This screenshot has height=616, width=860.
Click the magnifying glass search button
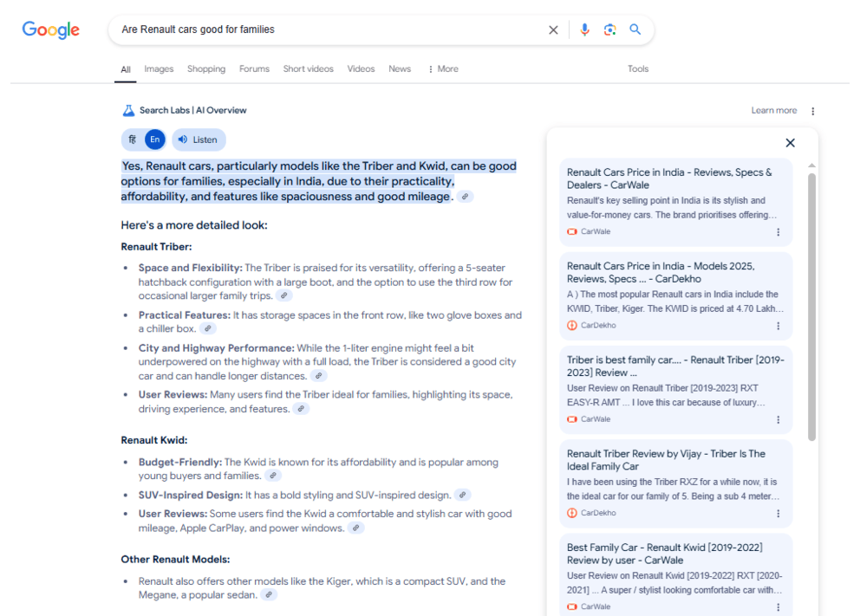click(635, 30)
